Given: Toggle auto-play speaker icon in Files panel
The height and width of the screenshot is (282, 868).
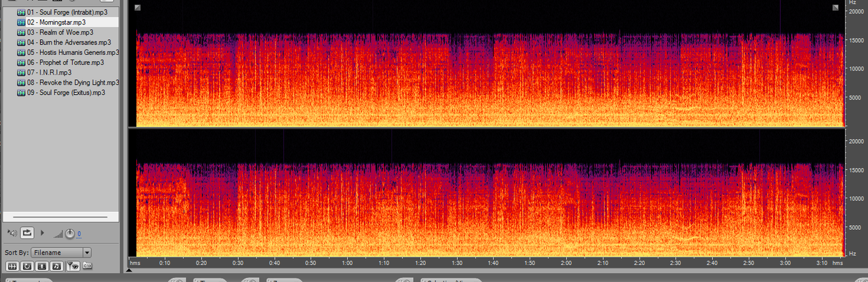Looking at the screenshot, I should coord(11,233).
